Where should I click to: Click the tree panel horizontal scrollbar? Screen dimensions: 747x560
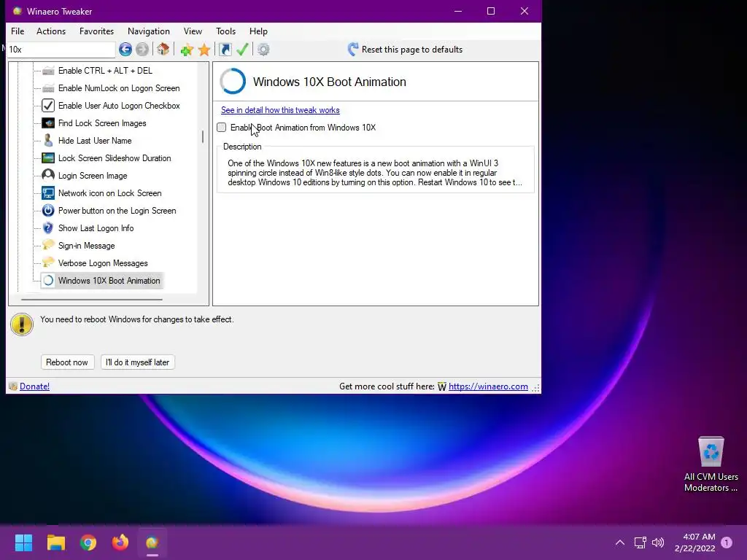92,300
